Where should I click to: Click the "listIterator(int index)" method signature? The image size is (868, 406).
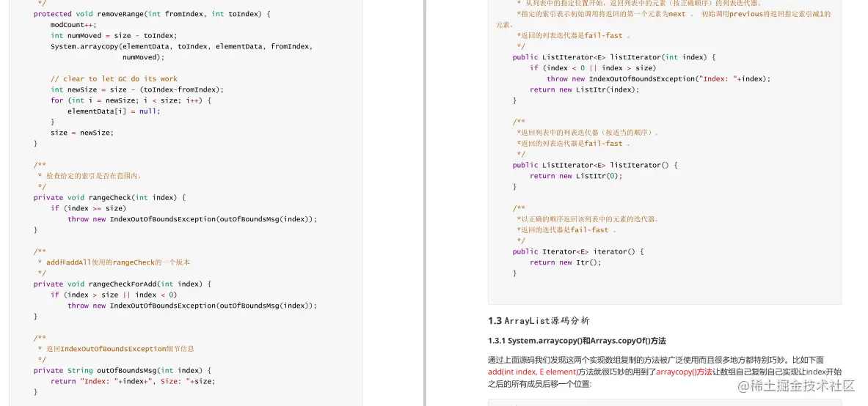(614, 57)
